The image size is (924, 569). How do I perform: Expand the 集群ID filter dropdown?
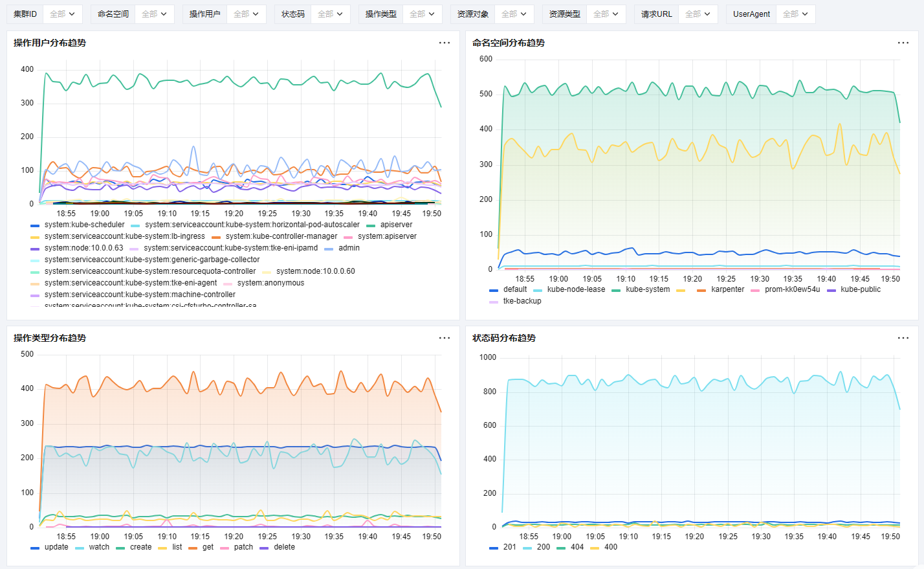click(x=62, y=14)
